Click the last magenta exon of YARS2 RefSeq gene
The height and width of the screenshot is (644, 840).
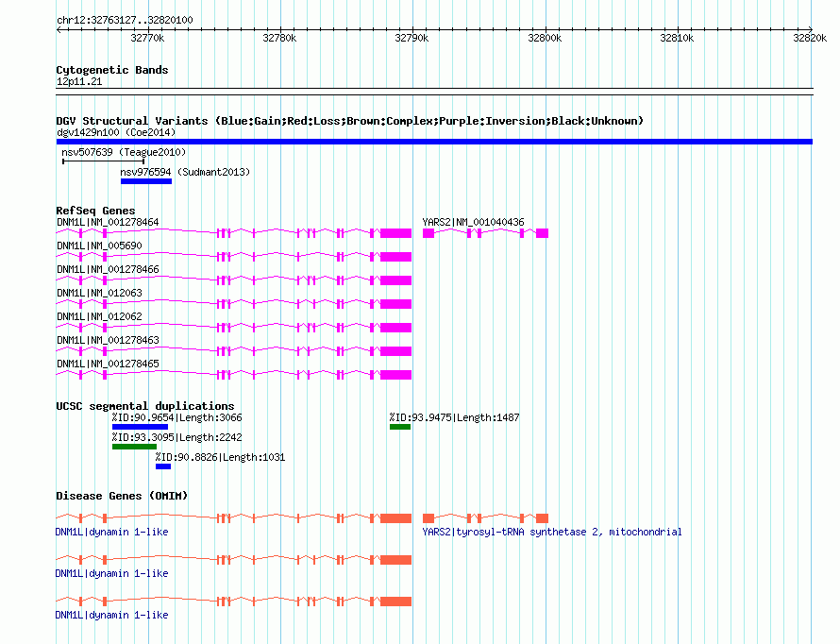click(x=542, y=233)
